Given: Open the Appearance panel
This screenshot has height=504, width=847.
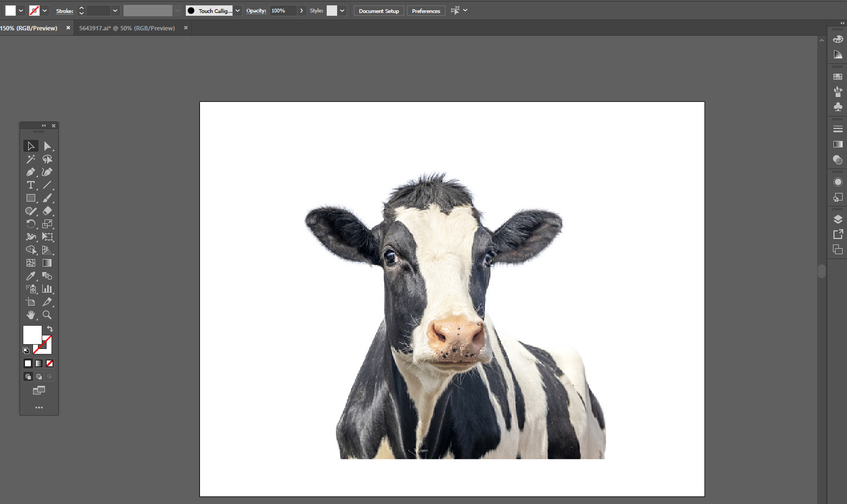Looking at the screenshot, I should click(838, 182).
